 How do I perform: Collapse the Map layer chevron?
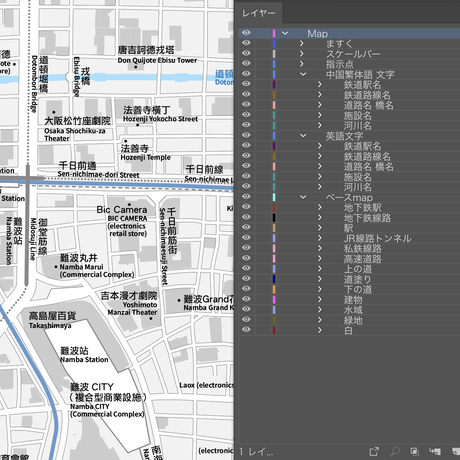click(x=285, y=33)
